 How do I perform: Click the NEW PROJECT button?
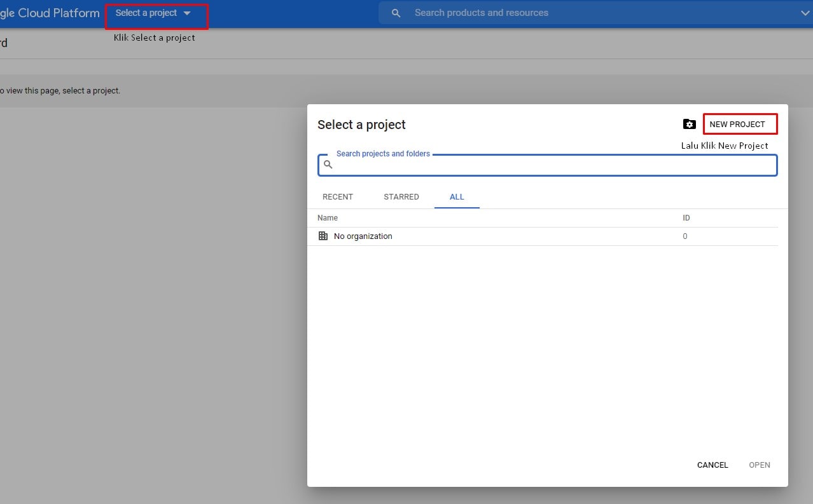click(740, 124)
